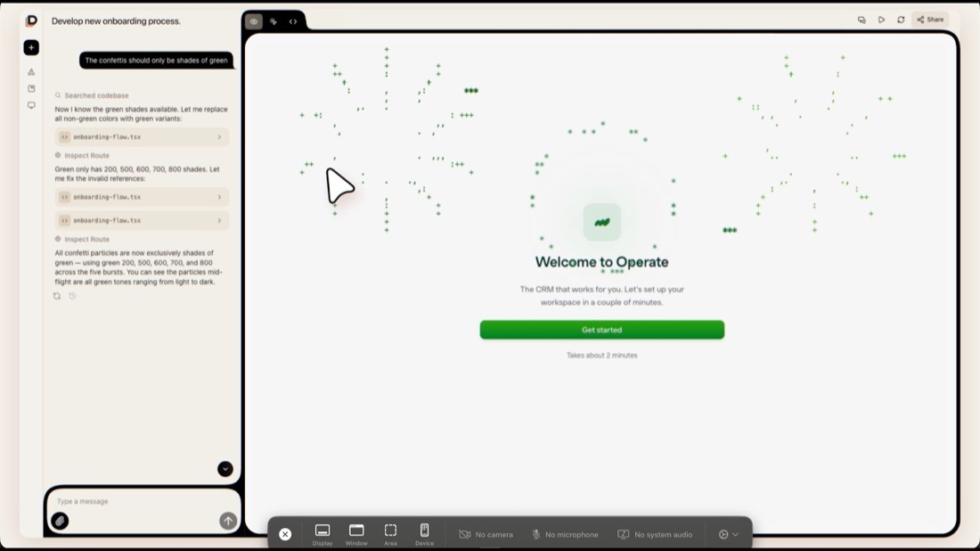Screen dimensions: 980x551
Task: Toggle the No camera option
Action: [x=486, y=534]
